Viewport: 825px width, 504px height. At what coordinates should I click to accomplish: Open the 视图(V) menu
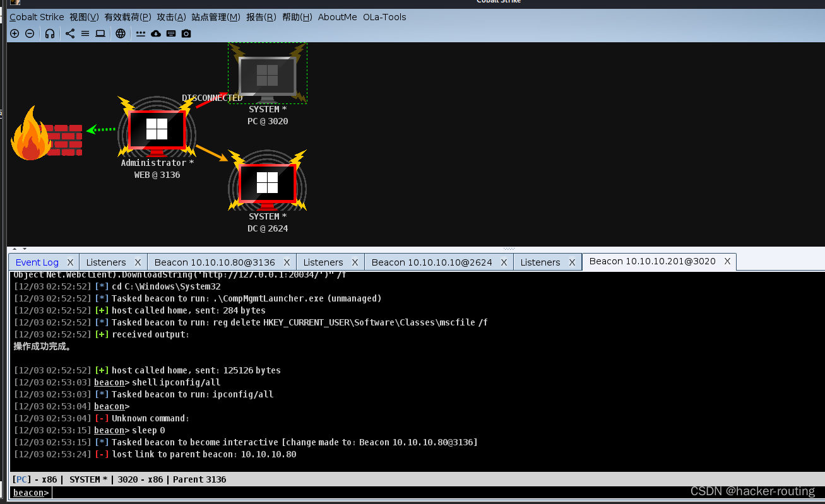click(x=84, y=17)
